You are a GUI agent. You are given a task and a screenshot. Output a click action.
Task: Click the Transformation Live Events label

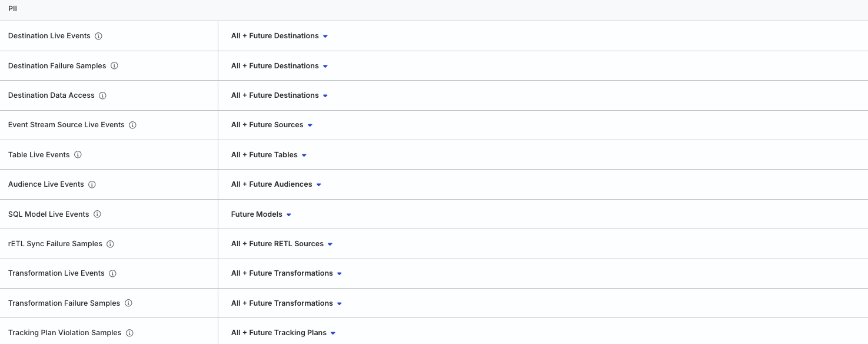[x=56, y=273]
